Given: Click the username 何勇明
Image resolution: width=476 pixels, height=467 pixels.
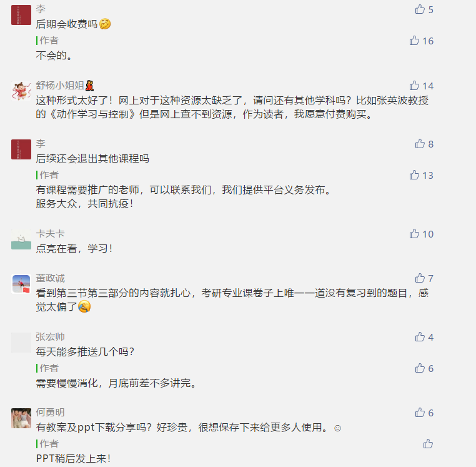Looking at the screenshot, I should tap(50, 413).
